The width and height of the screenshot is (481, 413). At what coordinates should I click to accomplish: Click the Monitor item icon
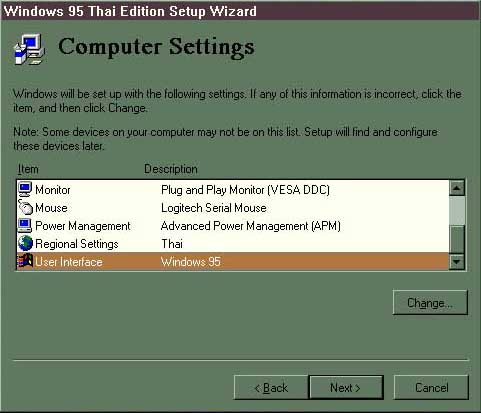pos(25,189)
